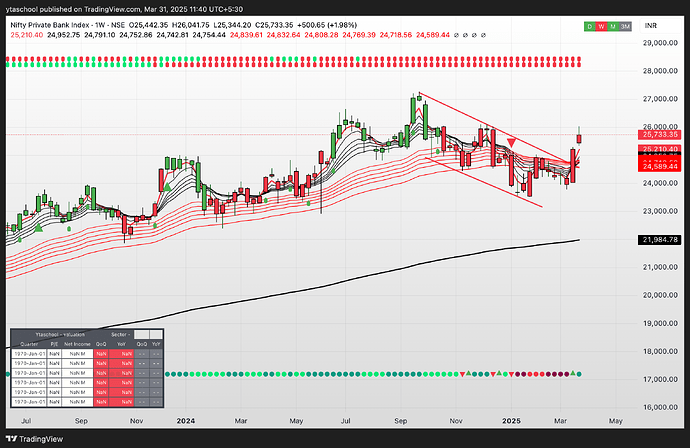The width and height of the screenshot is (690, 448).
Task: Click the 27,000.00 price axis label
Action: point(660,99)
